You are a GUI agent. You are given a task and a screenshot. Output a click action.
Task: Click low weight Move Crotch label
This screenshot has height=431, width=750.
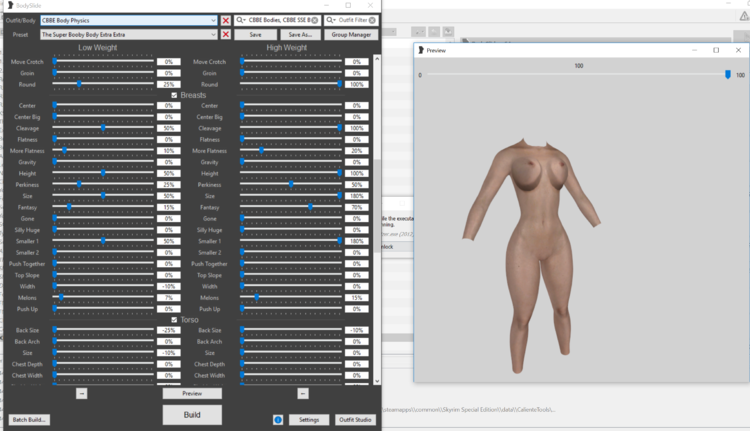pyautogui.click(x=27, y=62)
